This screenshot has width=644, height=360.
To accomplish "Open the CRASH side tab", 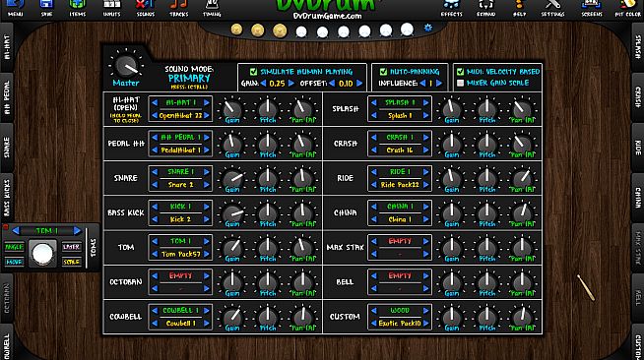I will tap(638, 97).
